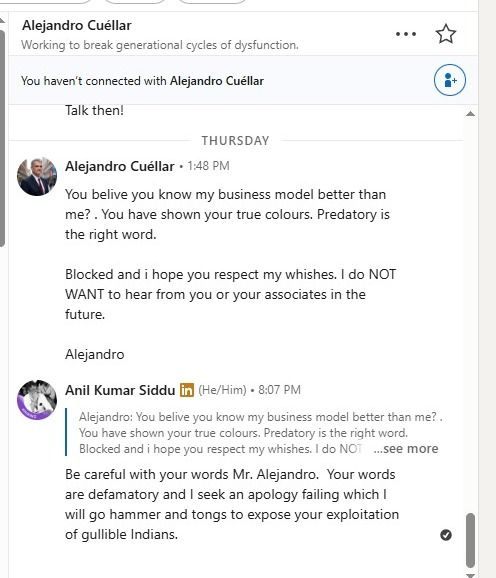Click the LinkedIn premium badge icon

coord(187,390)
